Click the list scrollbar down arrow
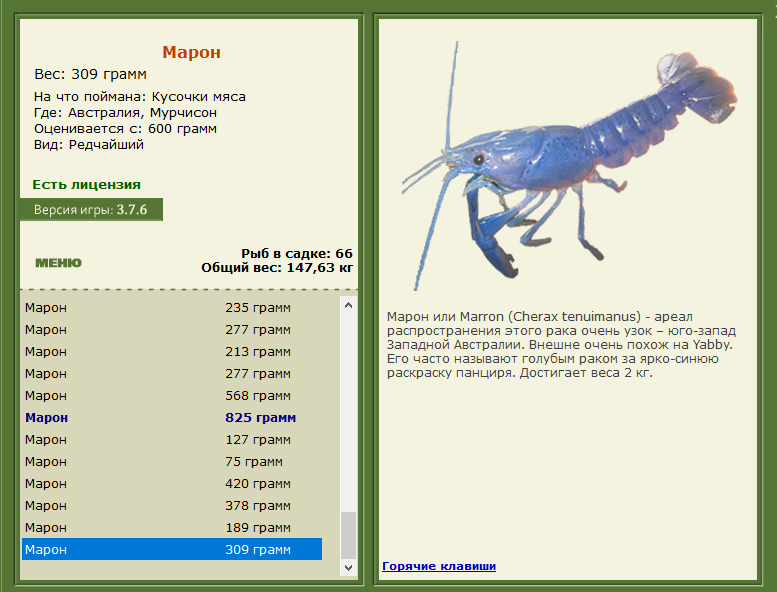The width and height of the screenshot is (777, 592). point(348,568)
